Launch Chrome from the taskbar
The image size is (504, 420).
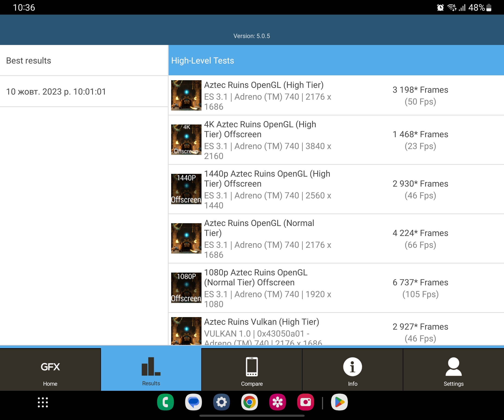249,402
